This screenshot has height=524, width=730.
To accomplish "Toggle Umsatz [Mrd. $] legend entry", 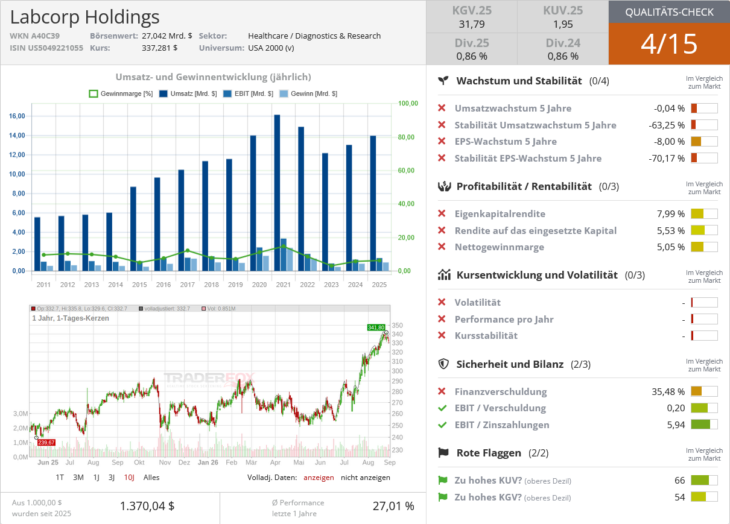I will pos(188,94).
